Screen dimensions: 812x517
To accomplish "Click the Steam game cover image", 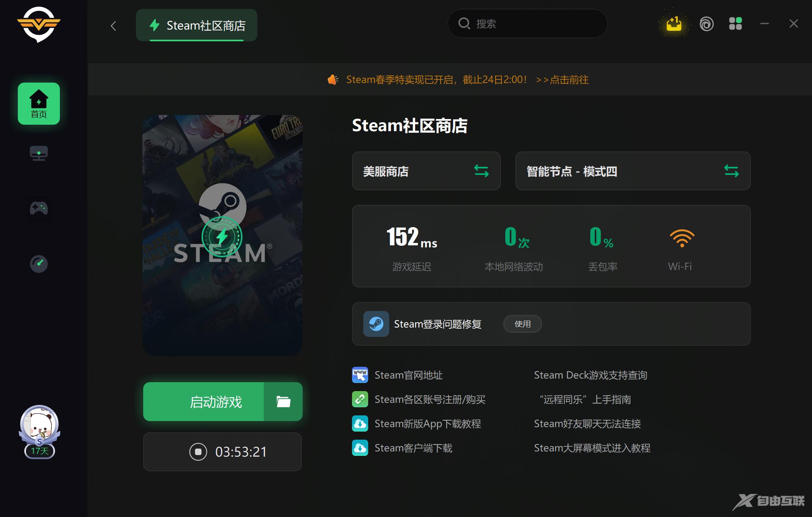I will (x=223, y=236).
